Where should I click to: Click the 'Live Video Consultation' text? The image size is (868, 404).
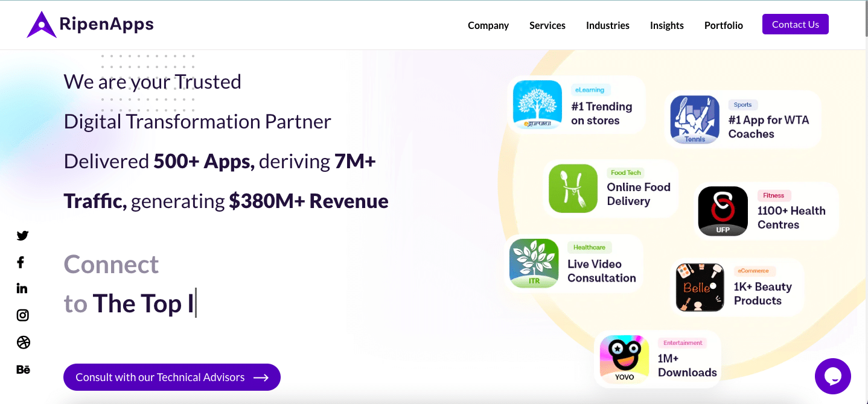point(602,271)
